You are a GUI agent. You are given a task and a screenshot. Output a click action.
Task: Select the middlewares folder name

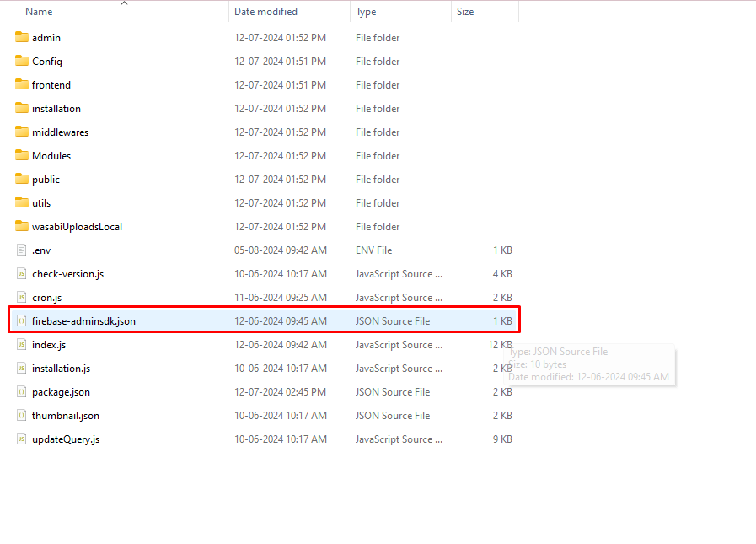tap(60, 132)
